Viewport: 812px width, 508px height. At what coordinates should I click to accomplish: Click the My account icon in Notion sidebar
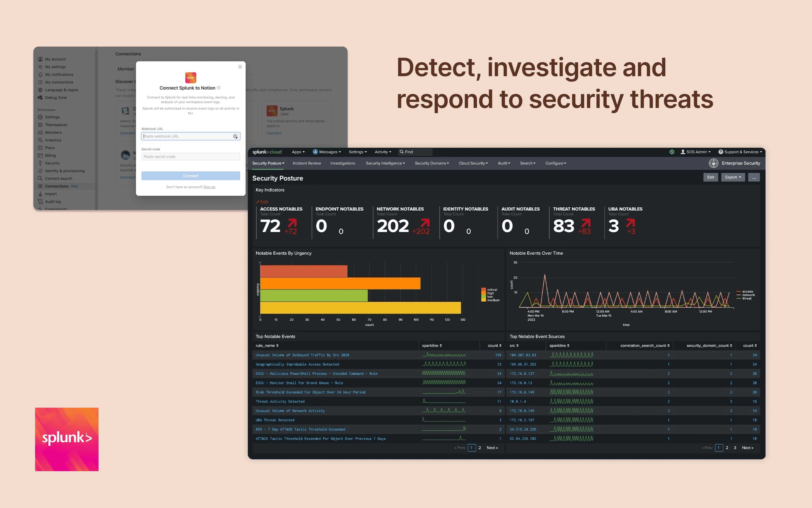(x=40, y=59)
